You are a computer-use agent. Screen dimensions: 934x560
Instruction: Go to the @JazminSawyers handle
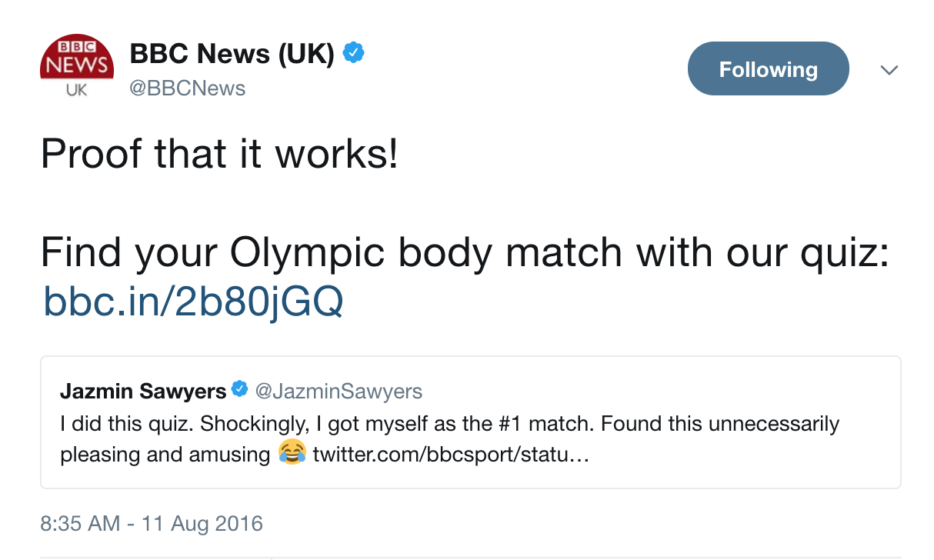[339, 392]
